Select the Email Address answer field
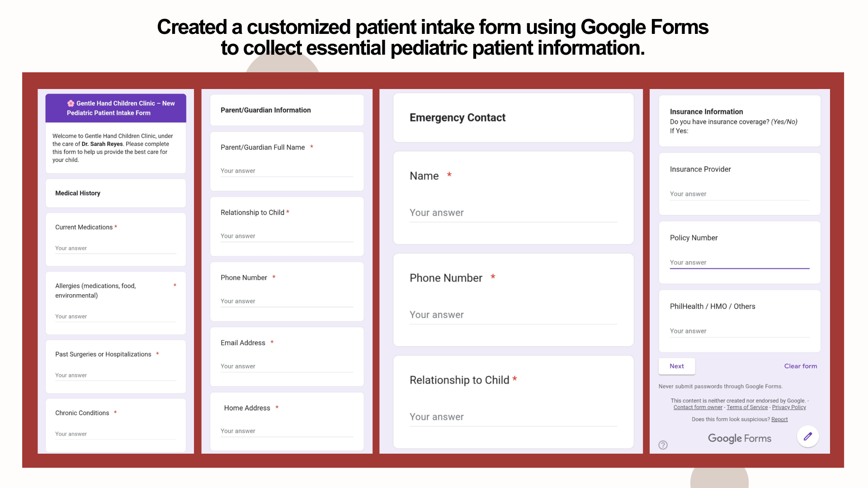 pyautogui.click(x=287, y=366)
